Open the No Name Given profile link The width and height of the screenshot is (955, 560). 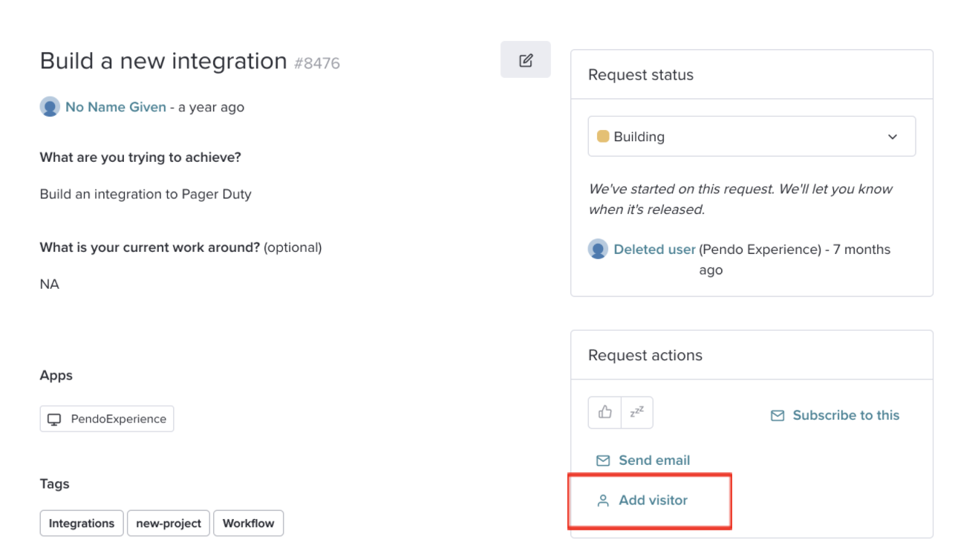coord(116,107)
